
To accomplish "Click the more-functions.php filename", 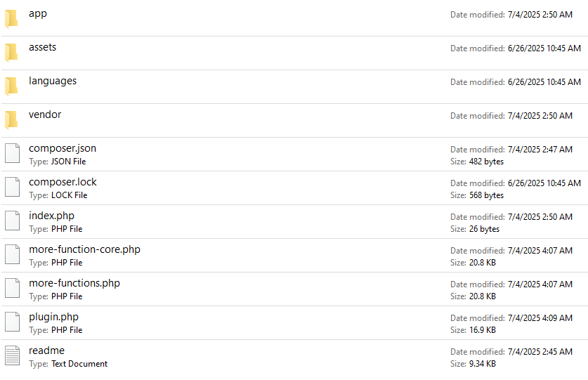I will [74, 283].
